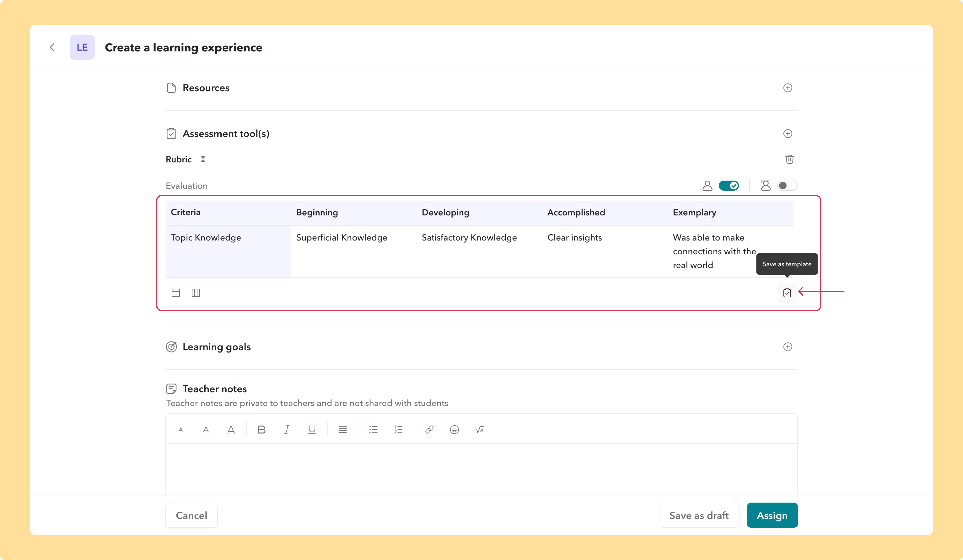
Task: Click the teacher person icon beside evaluation toggle
Action: point(707,186)
